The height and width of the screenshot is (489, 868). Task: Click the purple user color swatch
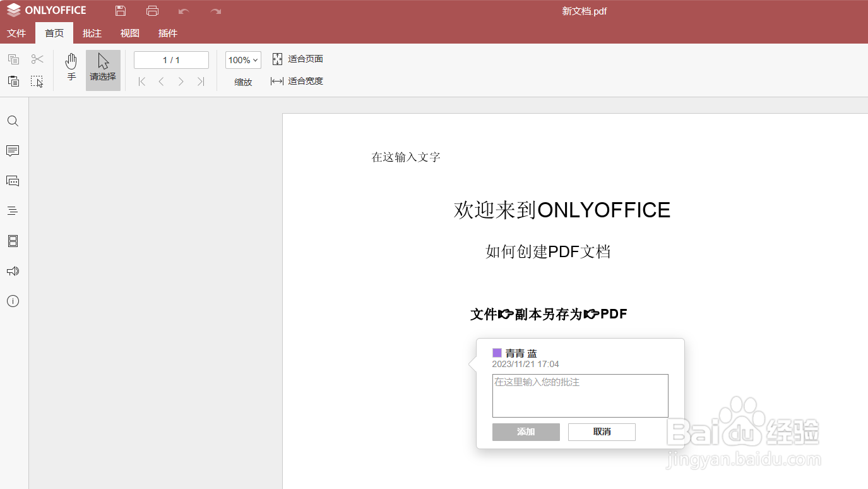[x=497, y=353]
